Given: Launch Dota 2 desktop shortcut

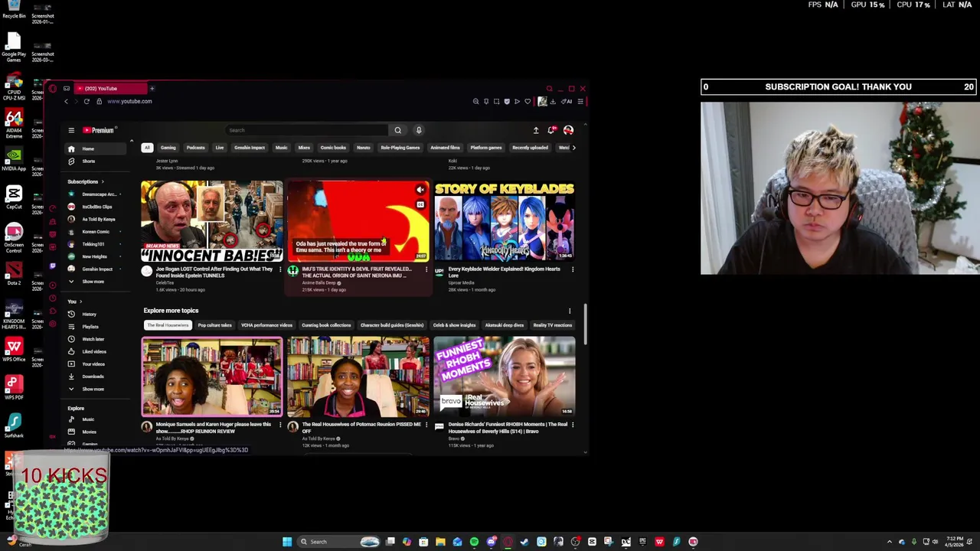Looking at the screenshot, I should [14, 273].
